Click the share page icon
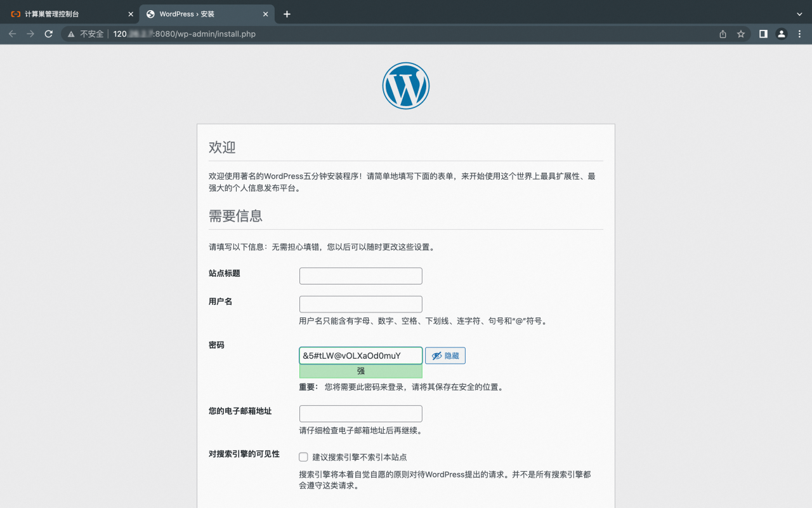This screenshot has width=812, height=508. click(723, 34)
